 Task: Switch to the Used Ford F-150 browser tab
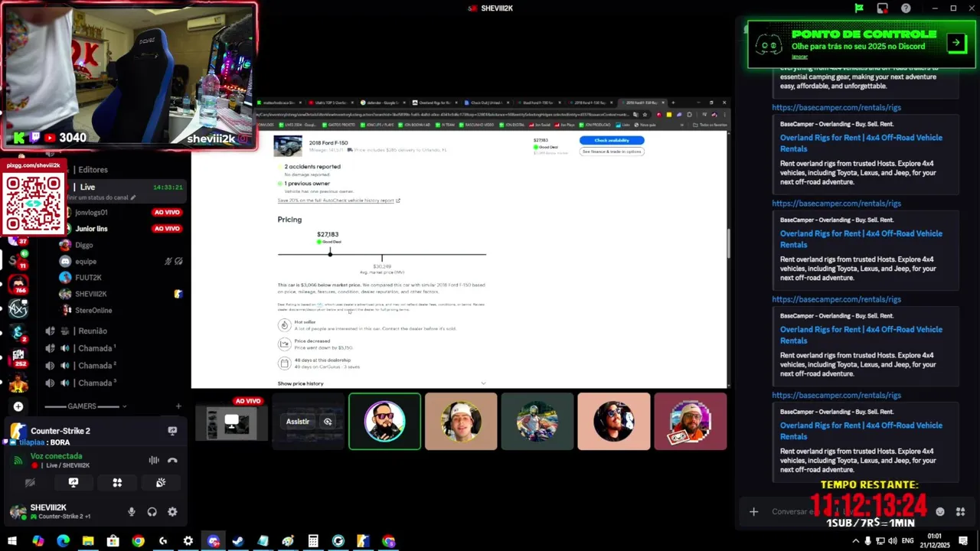pos(540,103)
